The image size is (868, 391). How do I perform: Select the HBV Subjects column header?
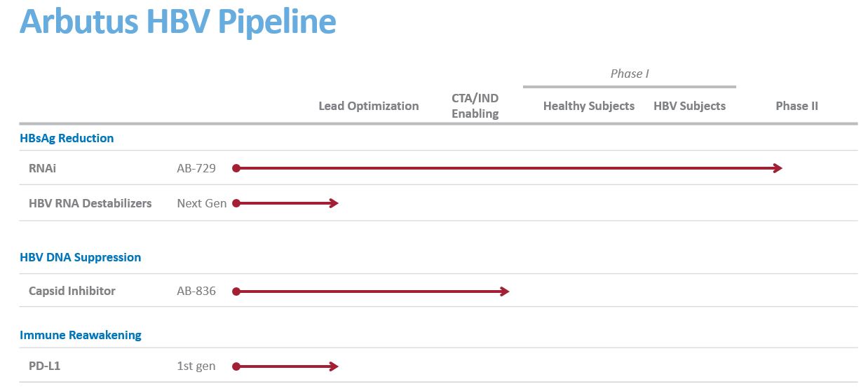(x=689, y=106)
